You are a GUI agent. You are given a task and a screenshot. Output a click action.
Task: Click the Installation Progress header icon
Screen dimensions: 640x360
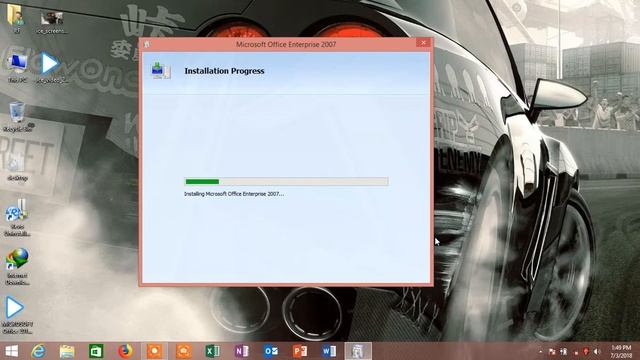click(x=161, y=71)
